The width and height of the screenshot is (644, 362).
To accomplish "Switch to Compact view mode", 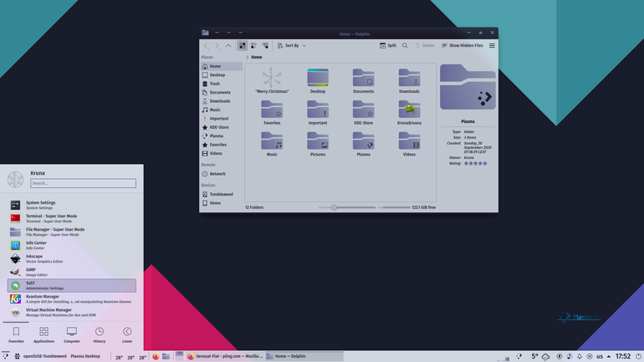I will (253, 45).
